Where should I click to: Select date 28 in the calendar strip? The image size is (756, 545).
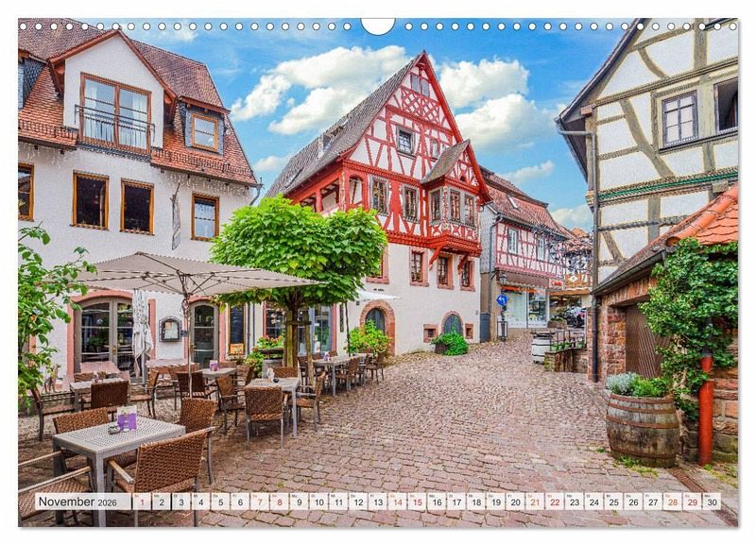coord(673,502)
